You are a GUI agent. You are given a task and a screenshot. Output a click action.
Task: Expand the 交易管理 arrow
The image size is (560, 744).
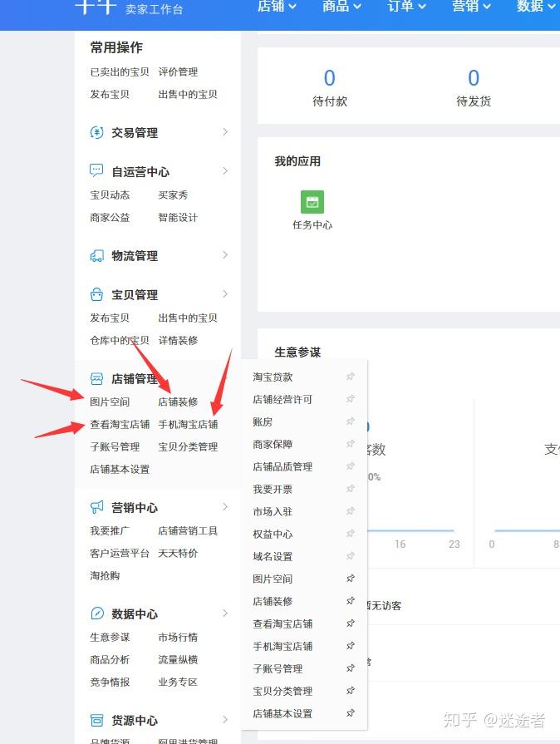click(x=225, y=132)
